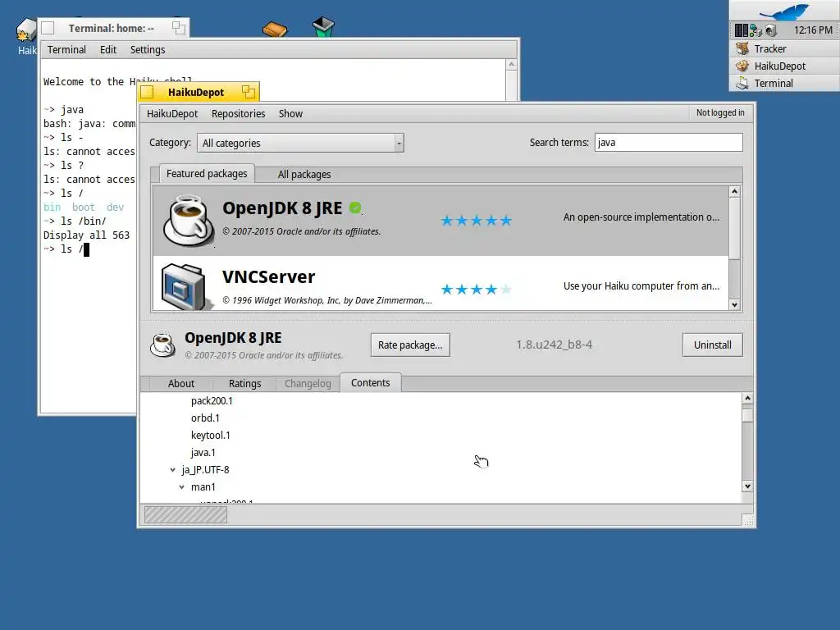
Task: Open the Edit menu in Terminal window
Action: [x=108, y=50]
